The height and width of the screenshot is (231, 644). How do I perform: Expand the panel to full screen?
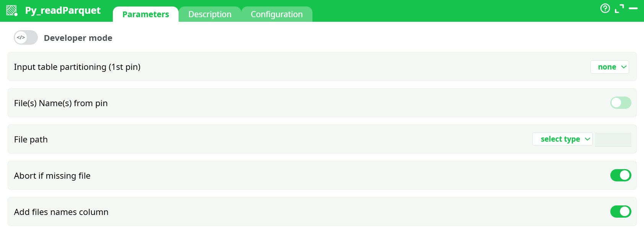(619, 8)
